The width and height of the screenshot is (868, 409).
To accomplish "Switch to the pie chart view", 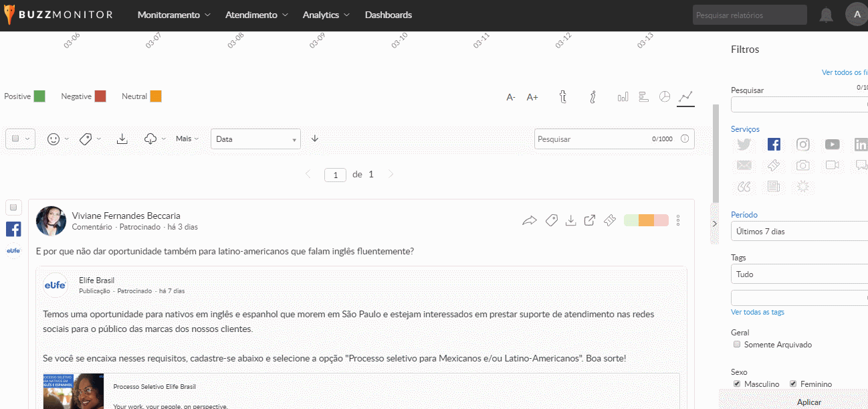I will pyautogui.click(x=664, y=96).
